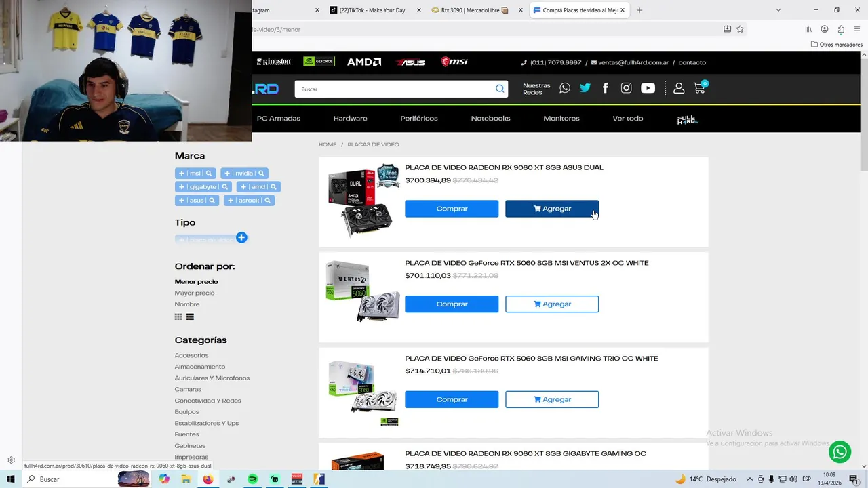
Task: Show hidden tray icons chevron
Action: click(x=750, y=479)
